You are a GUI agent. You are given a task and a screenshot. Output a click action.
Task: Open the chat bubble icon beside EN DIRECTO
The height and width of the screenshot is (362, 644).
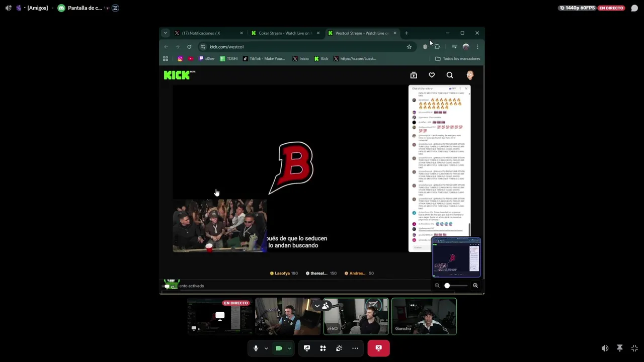click(x=634, y=8)
